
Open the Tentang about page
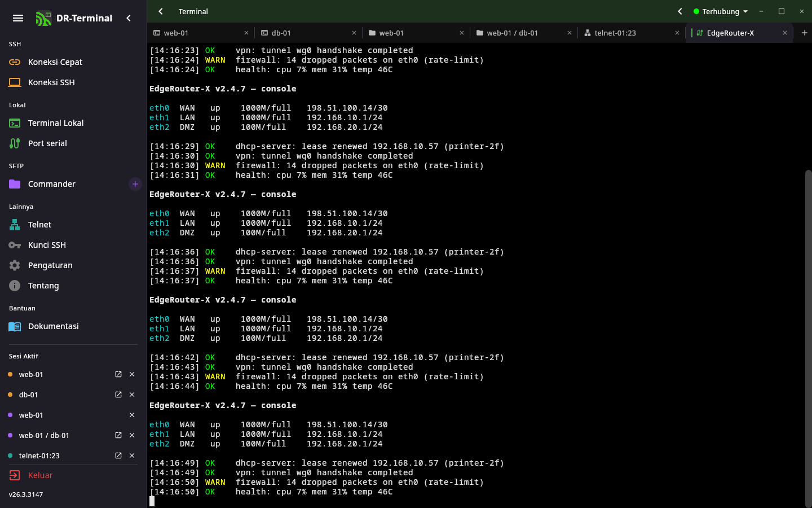point(73,286)
